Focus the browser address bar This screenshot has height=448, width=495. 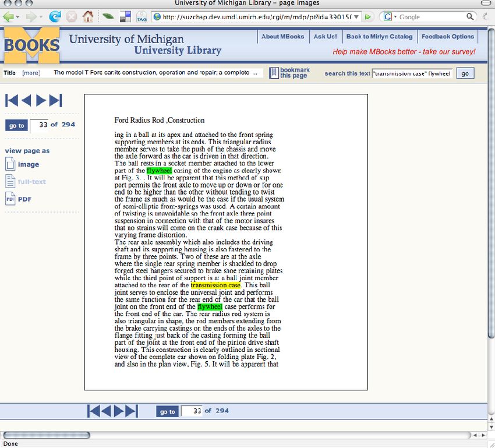pyautogui.click(x=257, y=17)
